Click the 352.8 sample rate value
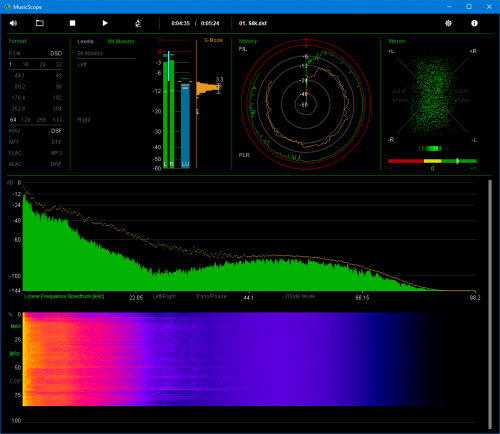Screen dimensions: 500x434 coord(19,109)
